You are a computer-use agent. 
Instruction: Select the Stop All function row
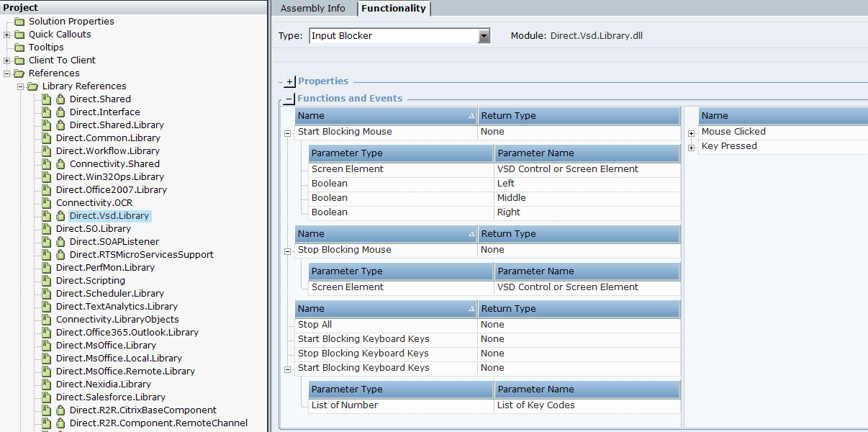(x=315, y=325)
